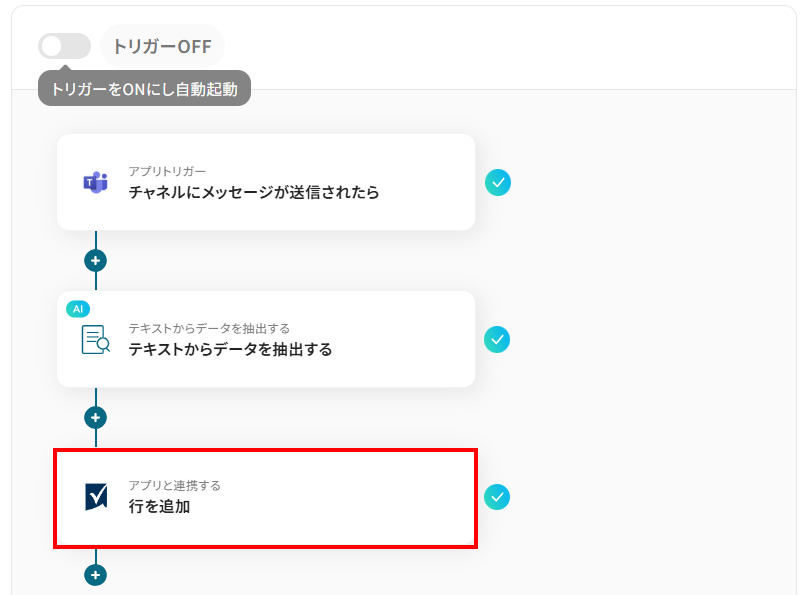Screen dimensions: 807x595
Task: Click the checkmark beside the Teams trigger step
Action: click(498, 182)
